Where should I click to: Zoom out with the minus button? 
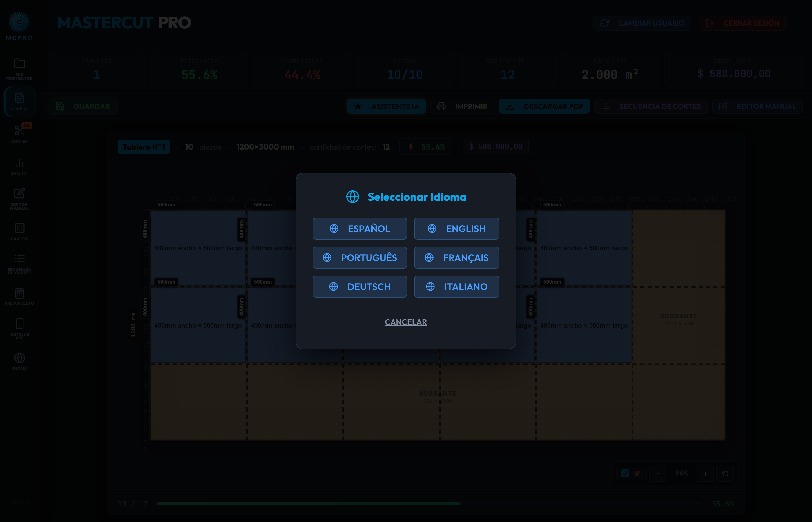[x=658, y=474]
